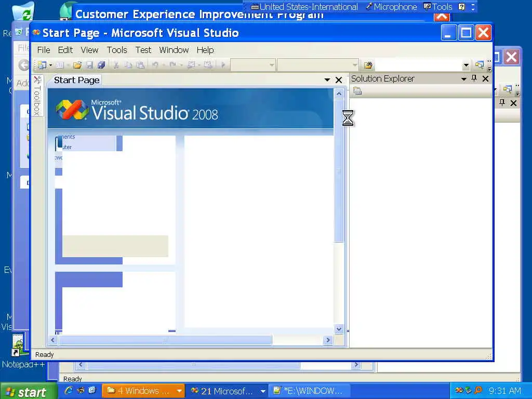Click the Start Page horizontal scrollbar thumb

[x=165, y=340]
